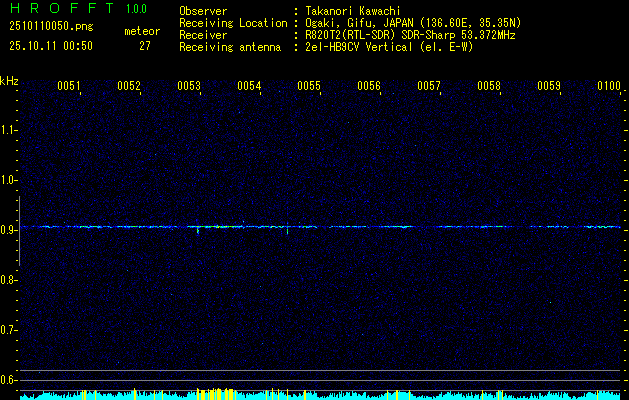Click the 1.1 kHz axis label
629x400 pixels.
[x=8, y=130]
